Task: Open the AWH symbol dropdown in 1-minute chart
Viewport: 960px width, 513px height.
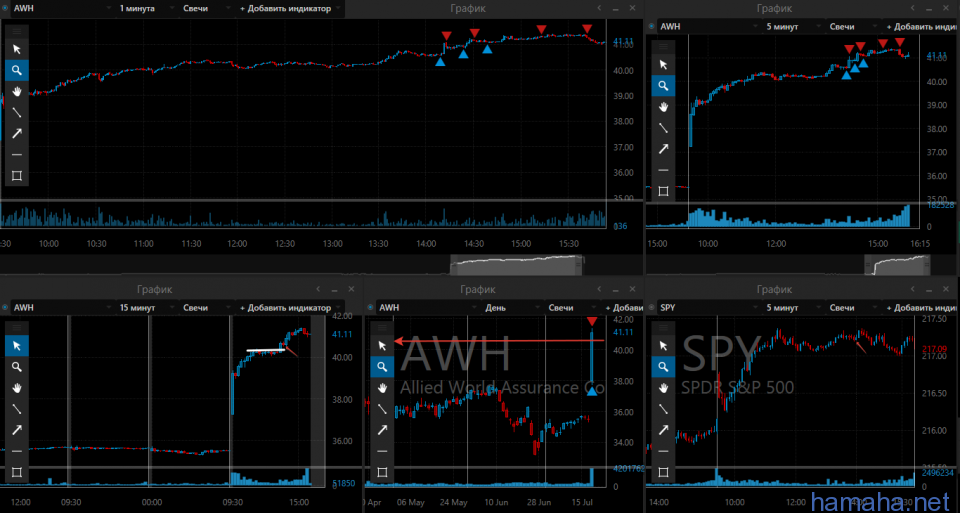Action: pos(61,9)
